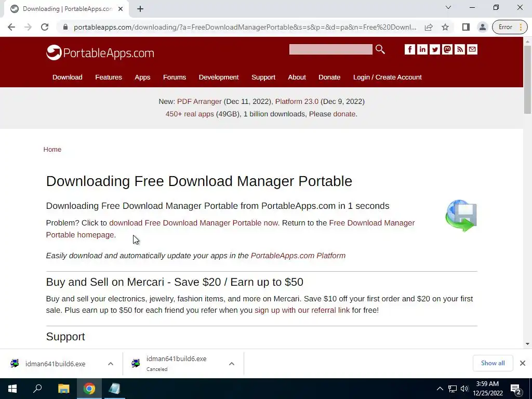The height and width of the screenshot is (399, 532).
Task: Click sign up with our referral link
Action: 302,311
